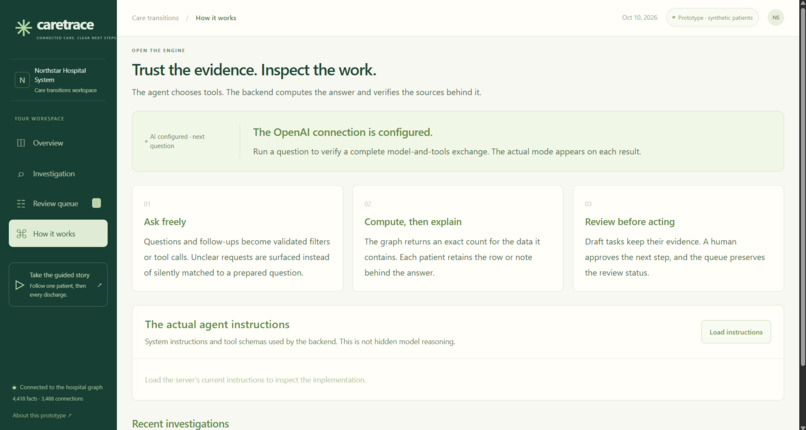Click Recent investigations heading
Image resolution: width=806 pixels, height=430 pixels.
tap(180, 424)
